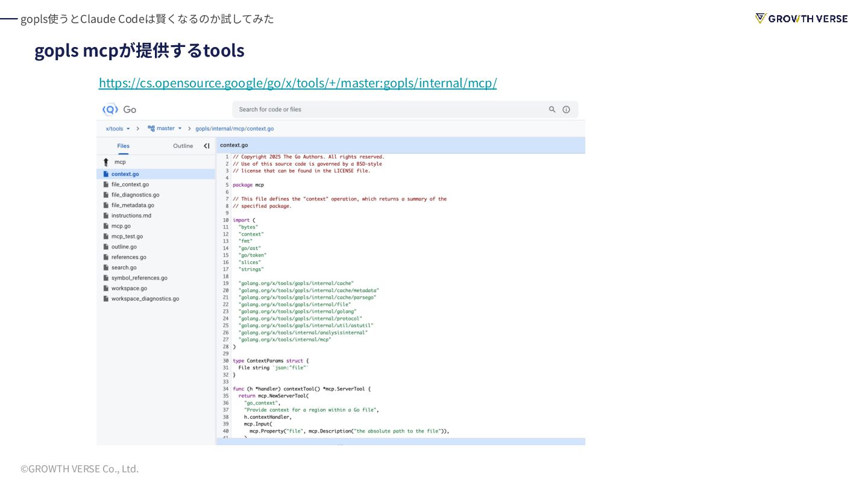
Task: Collapse the file sidebar panel
Action: tap(207, 146)
